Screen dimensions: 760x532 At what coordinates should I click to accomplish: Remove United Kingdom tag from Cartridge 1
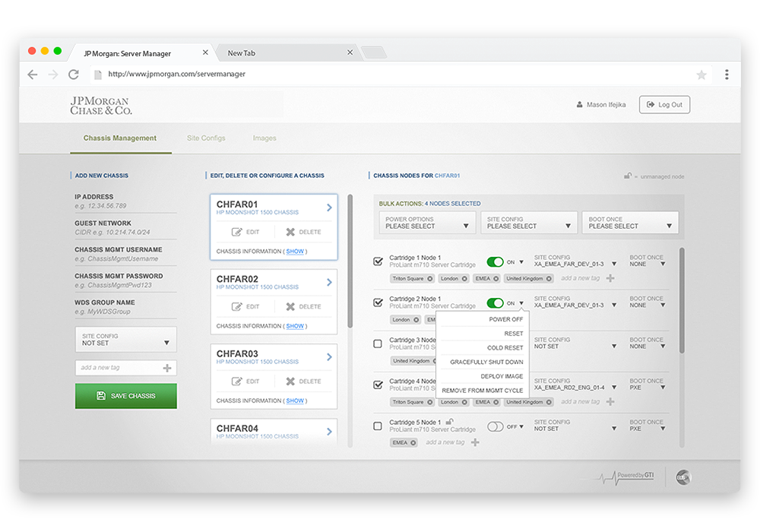[x=549, y=279]
